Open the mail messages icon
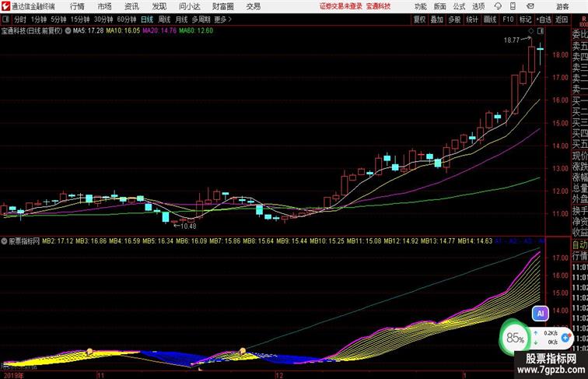The height and width of the screenshot is (379, 588). tap(530, 6)
